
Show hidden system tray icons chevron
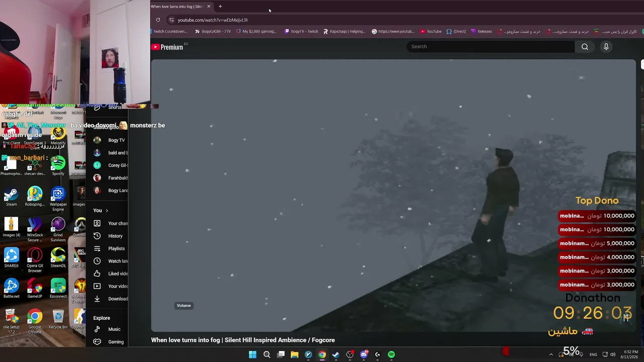pos(551,354)
